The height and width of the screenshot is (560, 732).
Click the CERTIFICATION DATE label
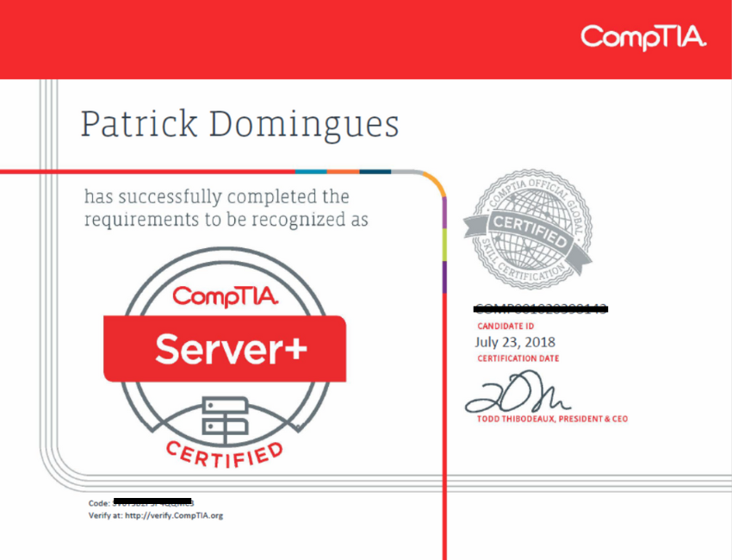click(518, 358)
